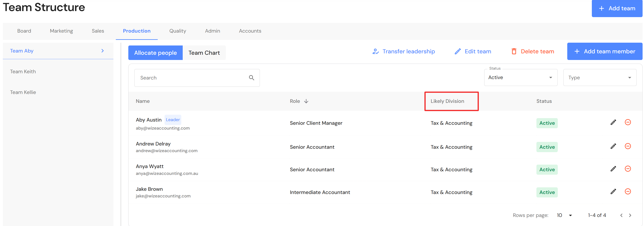644x226 pixels.
Task: Click remove icon for Aby Austin row
Action: pos(627,122)
